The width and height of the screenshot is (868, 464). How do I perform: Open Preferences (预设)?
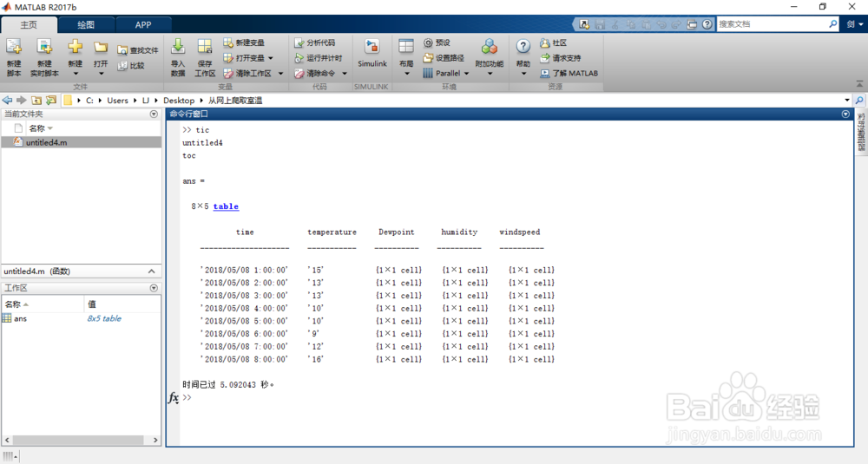[x=437, y=42]
